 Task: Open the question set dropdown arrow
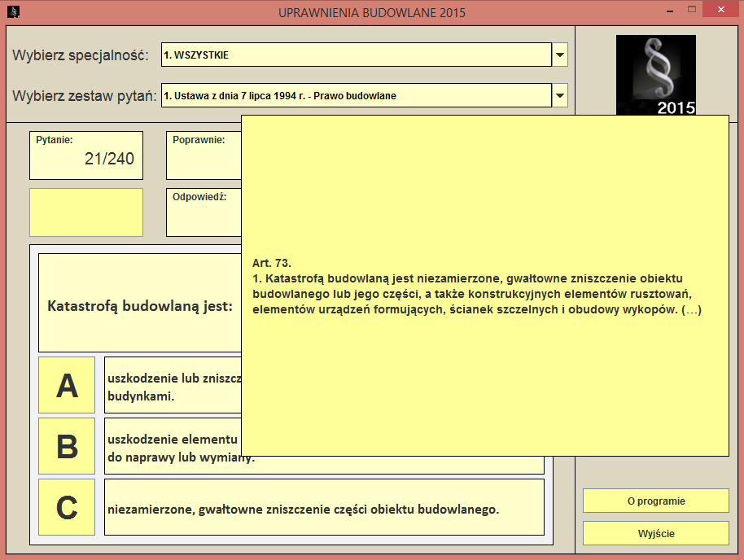tap(560, 95)
